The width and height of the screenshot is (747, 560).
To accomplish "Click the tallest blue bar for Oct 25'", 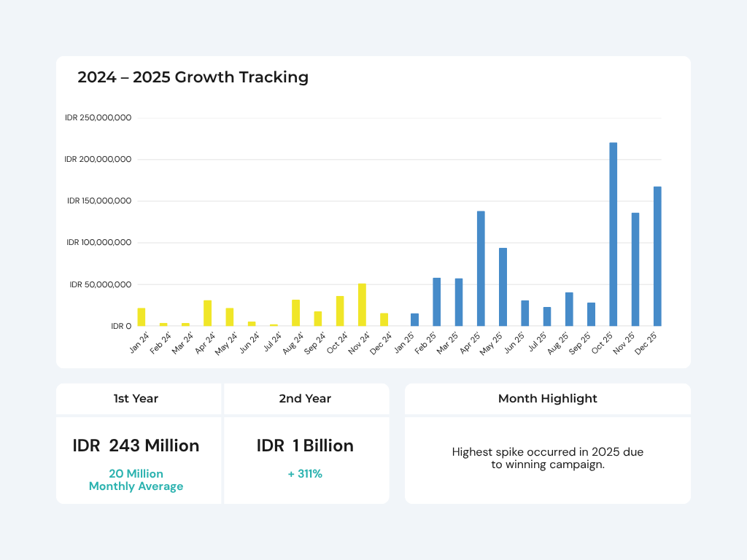I will [x=613, y=234].
